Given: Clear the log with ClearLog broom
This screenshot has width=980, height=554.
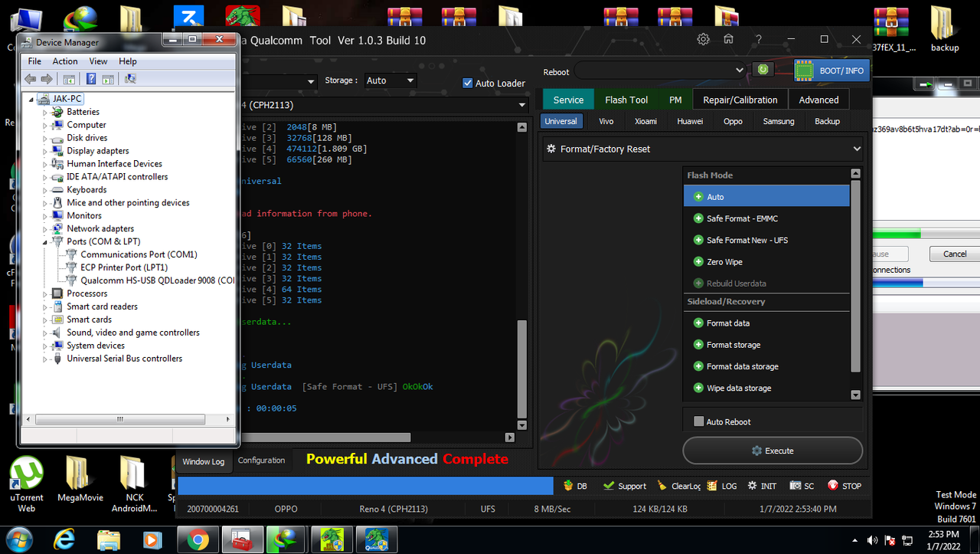Looking at the screenshot, I should tap(678, 486).
